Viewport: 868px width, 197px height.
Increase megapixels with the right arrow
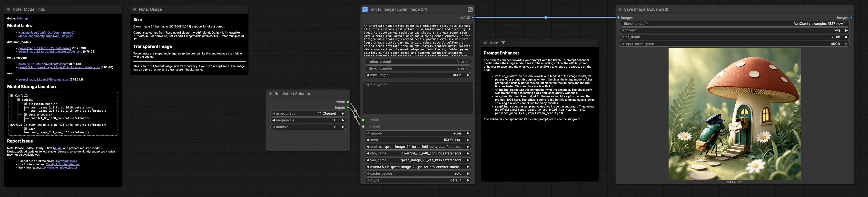pos(343,120)
